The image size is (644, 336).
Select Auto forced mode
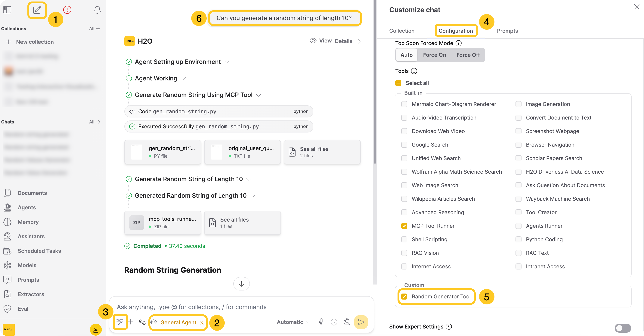click(407, 55)
